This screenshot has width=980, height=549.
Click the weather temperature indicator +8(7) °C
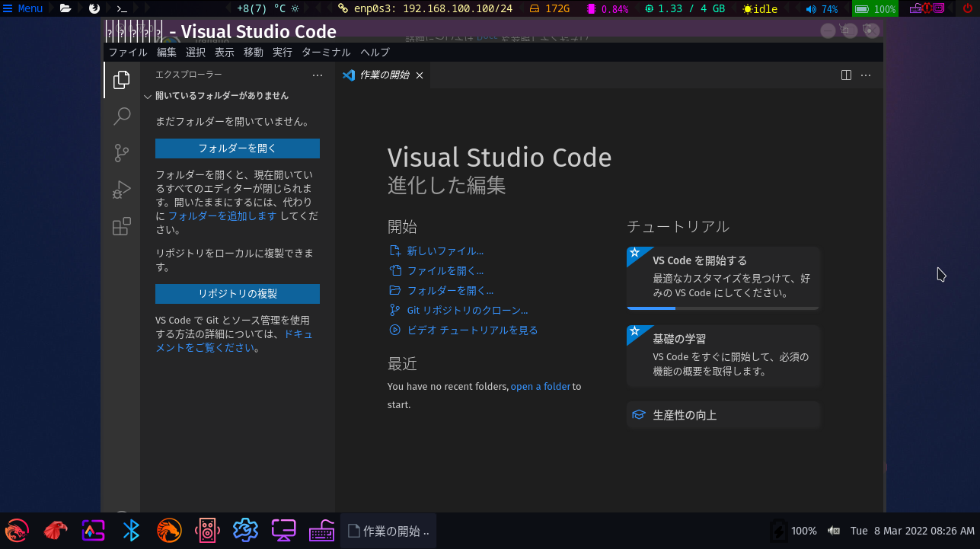coord(267,8)
